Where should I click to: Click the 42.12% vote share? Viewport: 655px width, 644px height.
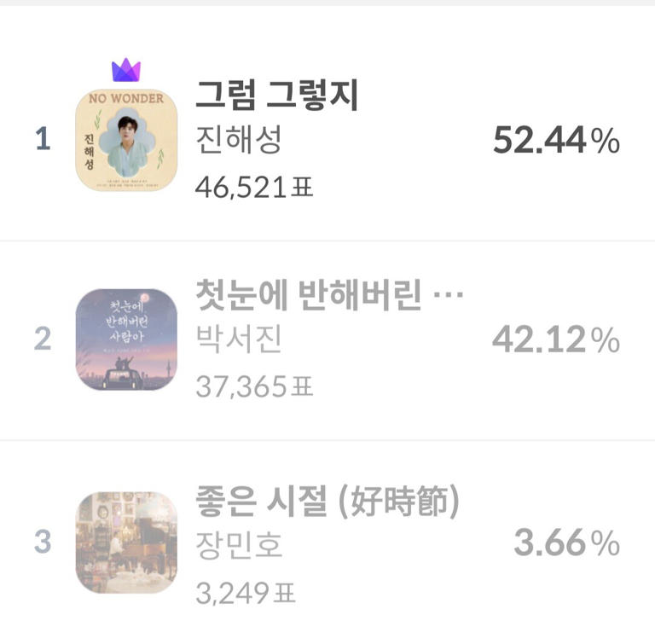tap(556, 341)
